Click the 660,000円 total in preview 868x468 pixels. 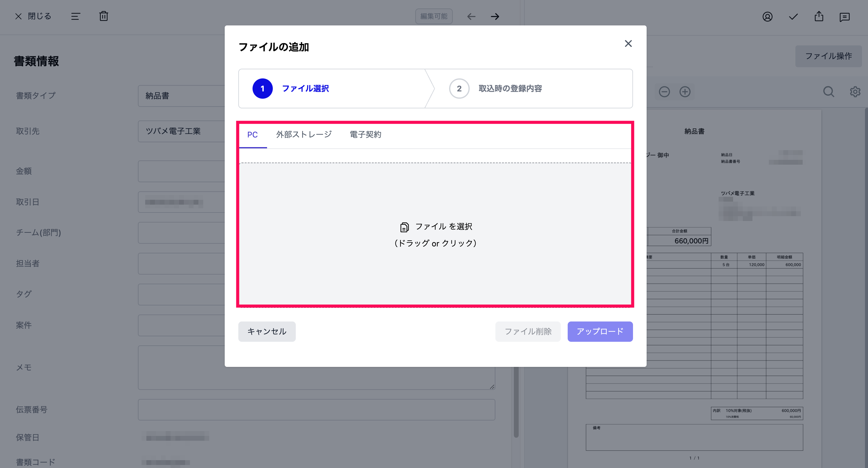(691, 241)
